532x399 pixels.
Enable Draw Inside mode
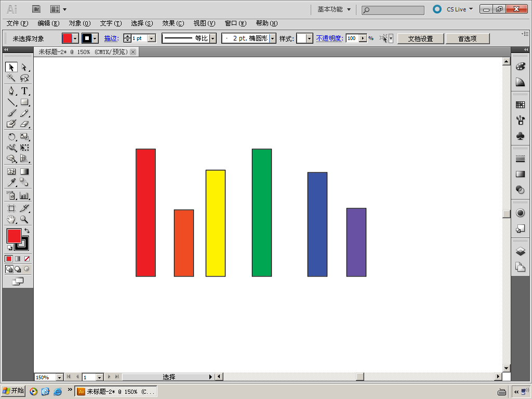coord(26,269)
